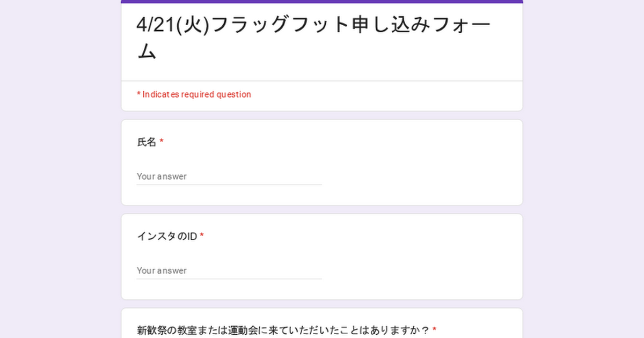Select the 氏名 question label
Screen dimensions: 644x338
click(147, 142)
